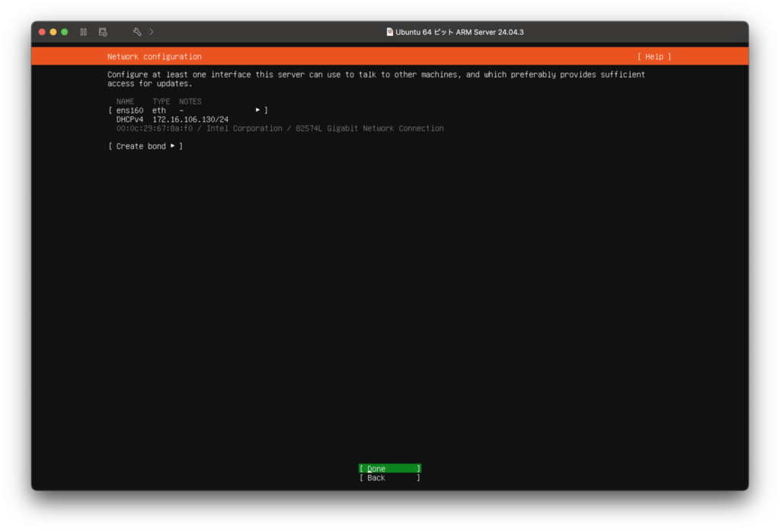Click the eth type of ens160

[x=158, y=110]
